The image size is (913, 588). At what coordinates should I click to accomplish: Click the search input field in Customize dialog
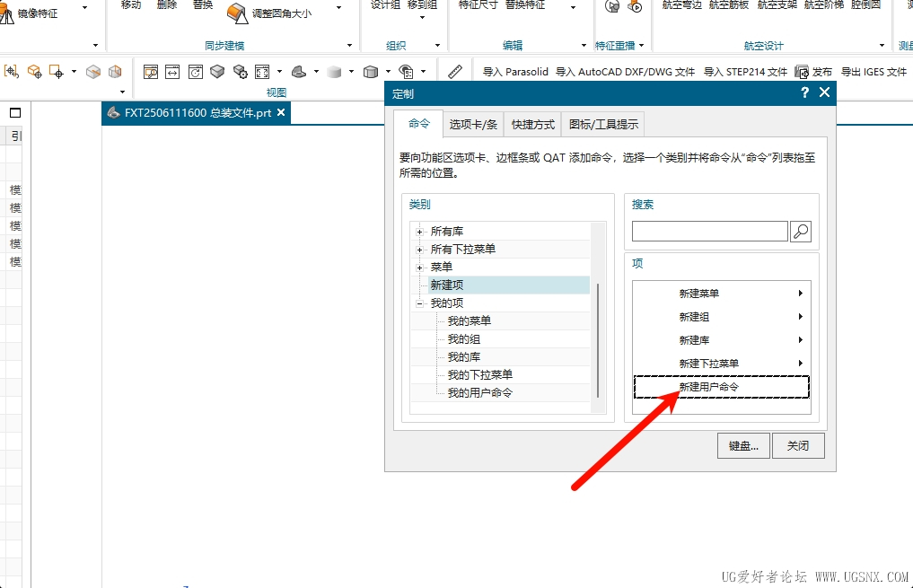click(x=710, y=231)
